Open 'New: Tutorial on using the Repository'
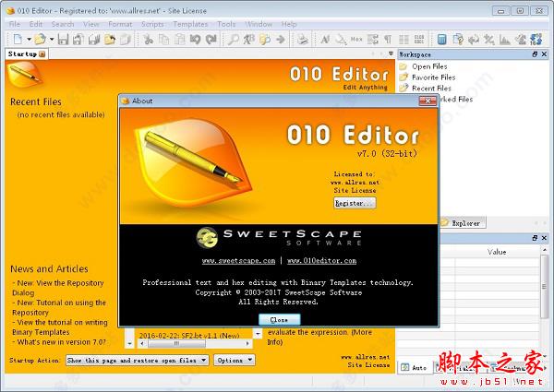This screenshot has height=392, width=554. click(59, 307)
